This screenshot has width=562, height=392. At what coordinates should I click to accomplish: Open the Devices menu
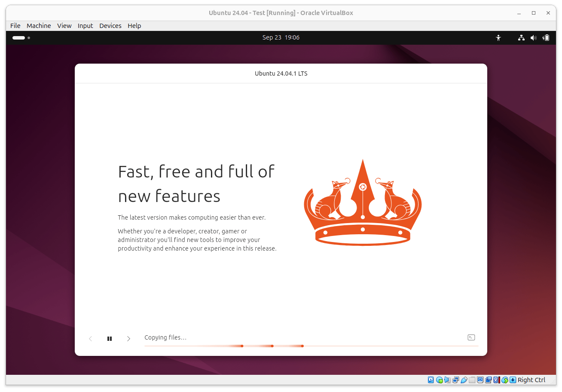click(x=110, y=26)
